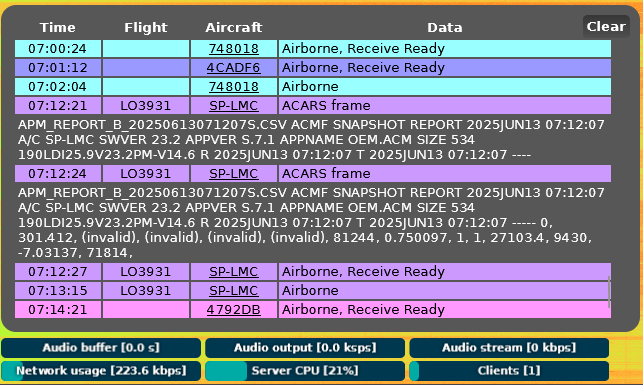Click the Audio output [0.0 ksps] indicator
643x385 pixels.
305,348
